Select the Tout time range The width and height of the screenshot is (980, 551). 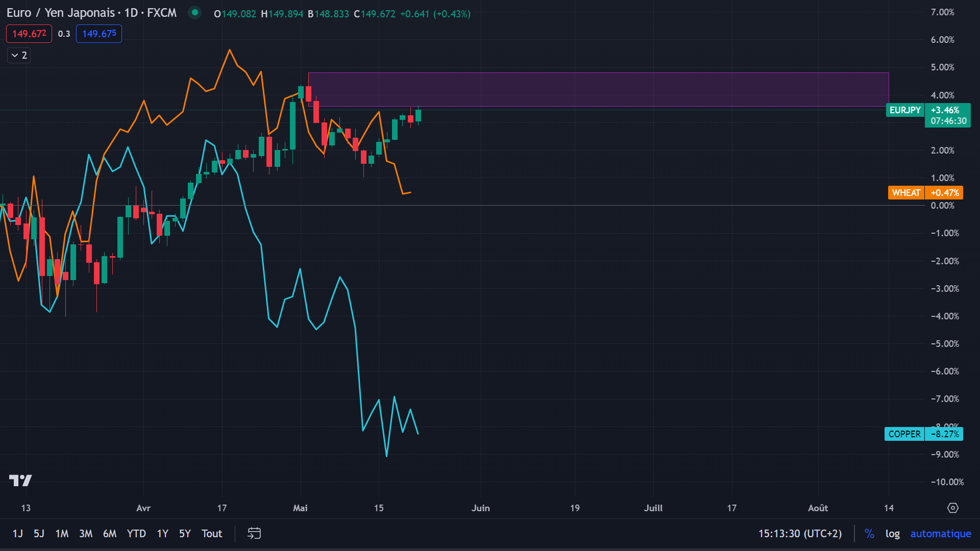click(x=211, y=534)
